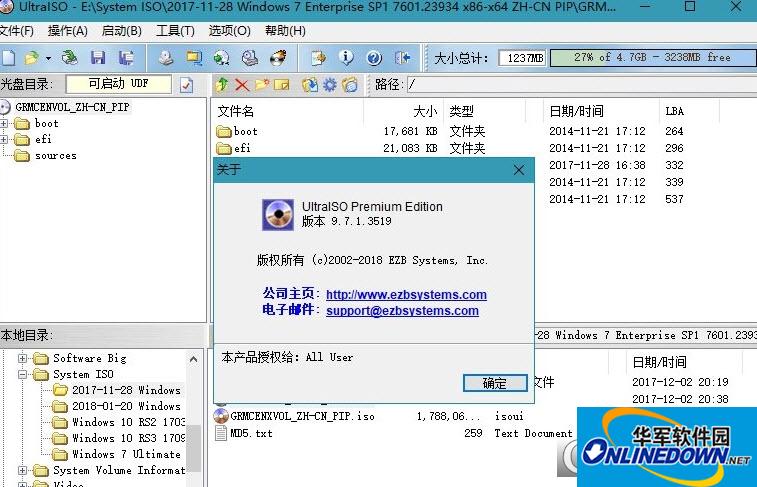The height and width of the screenshot is (487, 757).
Task: Expand the efi folder in disc tree
Action: [4, 139]
